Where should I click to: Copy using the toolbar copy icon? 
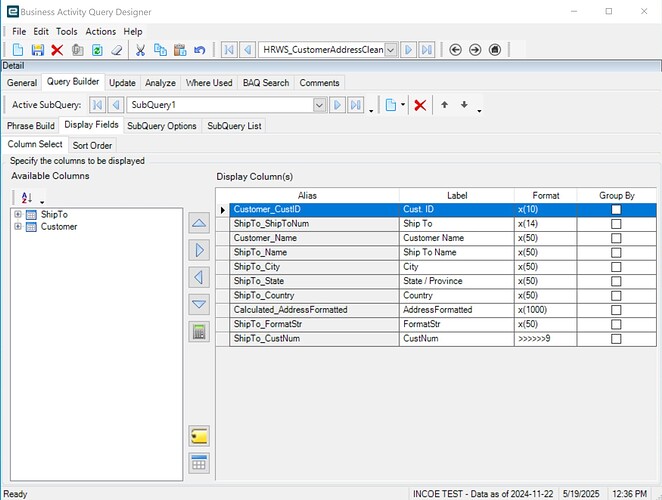160,50
